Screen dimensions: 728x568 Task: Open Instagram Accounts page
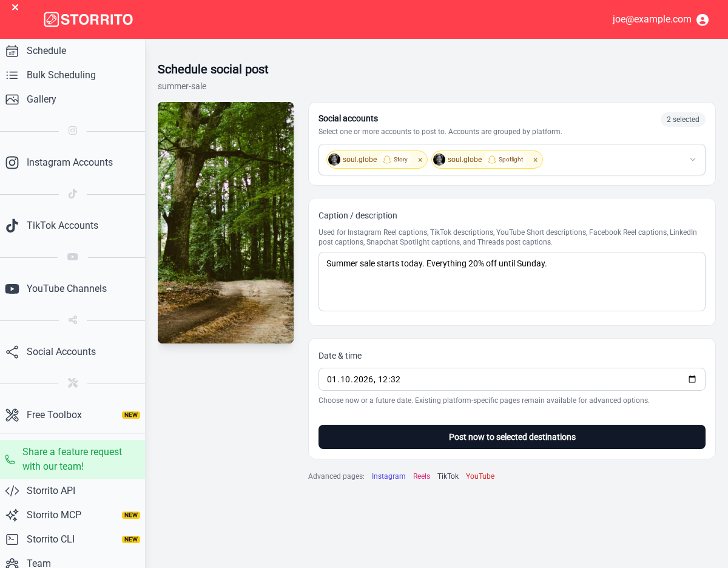72,163
